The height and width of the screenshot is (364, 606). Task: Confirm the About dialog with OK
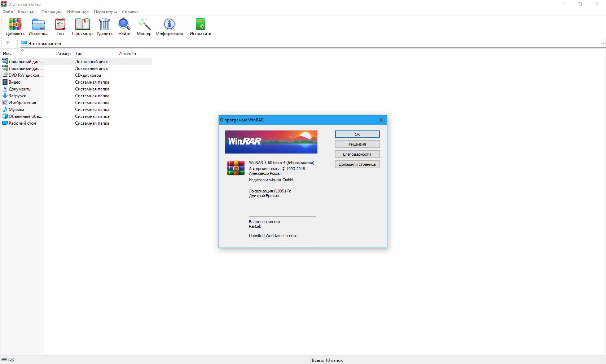pos(357,134)
